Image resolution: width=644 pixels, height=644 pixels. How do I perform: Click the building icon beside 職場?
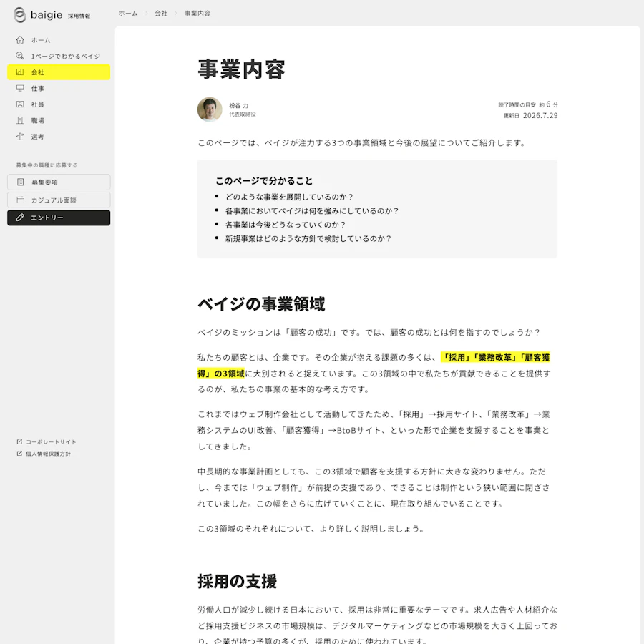[20, 120]
